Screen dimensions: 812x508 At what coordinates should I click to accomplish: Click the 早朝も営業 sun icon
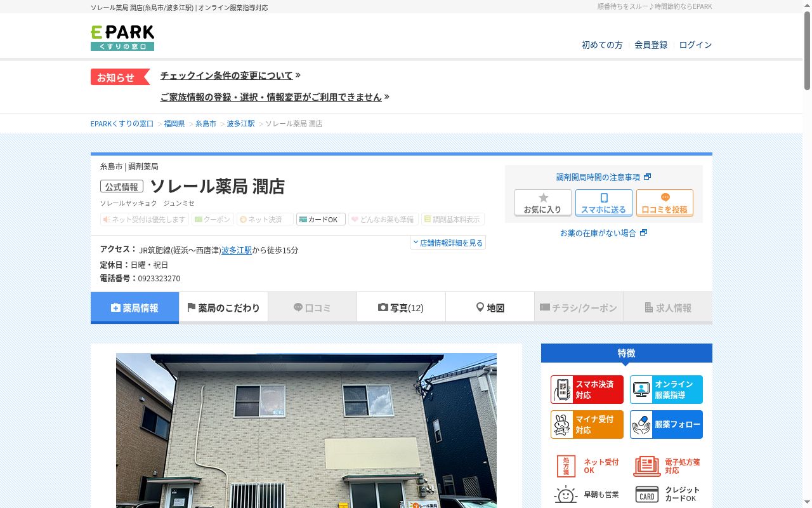565,494
